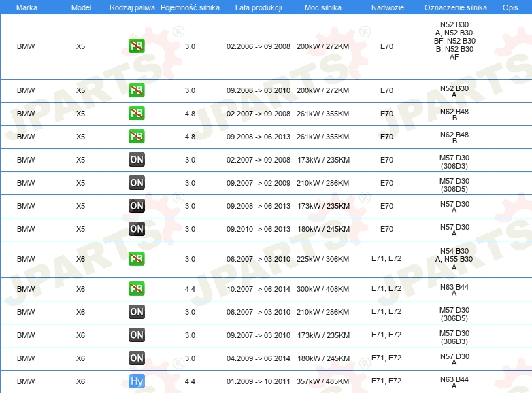This screenshot has height=393, width=532.
Task: Click petrol icon in X5 09.2008->03.2010 row
Action: click(x=136, y=90)
